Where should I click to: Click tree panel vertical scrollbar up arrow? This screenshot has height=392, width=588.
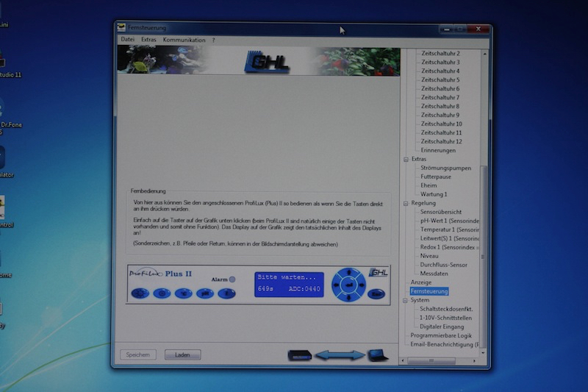485,54
